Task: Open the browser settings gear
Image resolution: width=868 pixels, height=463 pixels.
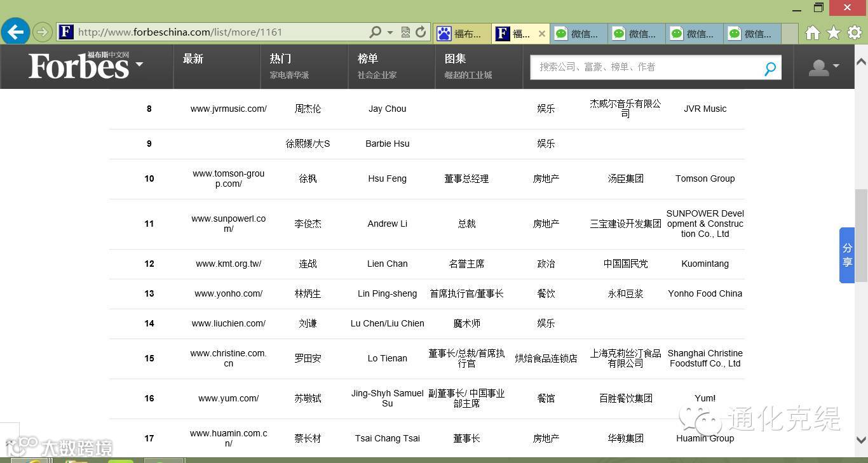Action: [x=855, y=33]
